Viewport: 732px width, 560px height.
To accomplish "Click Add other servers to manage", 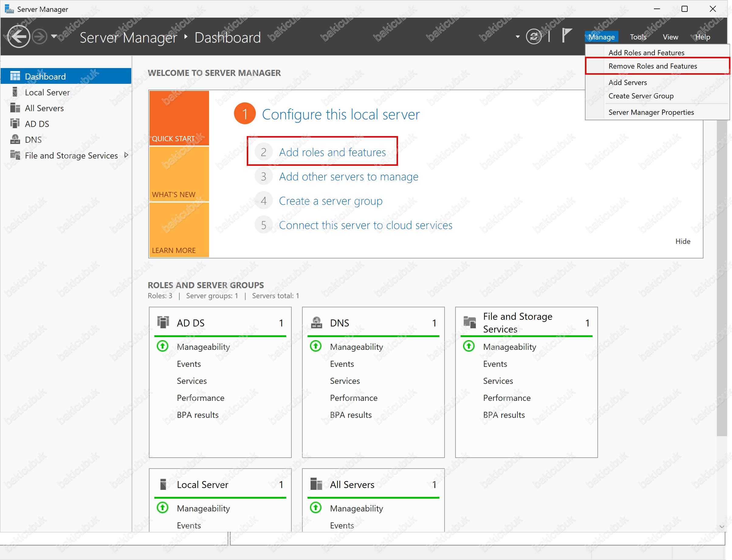I will click(x=349, y=176).
